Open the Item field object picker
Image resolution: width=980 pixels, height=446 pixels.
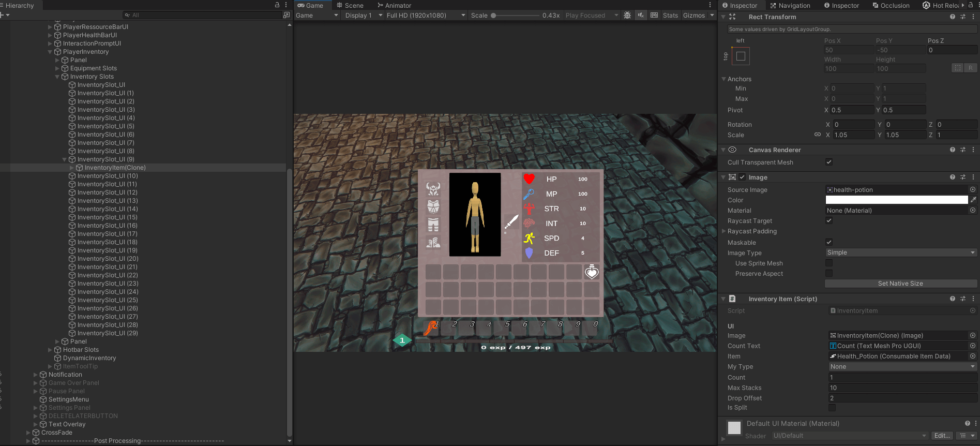click(x=973, y=356)
